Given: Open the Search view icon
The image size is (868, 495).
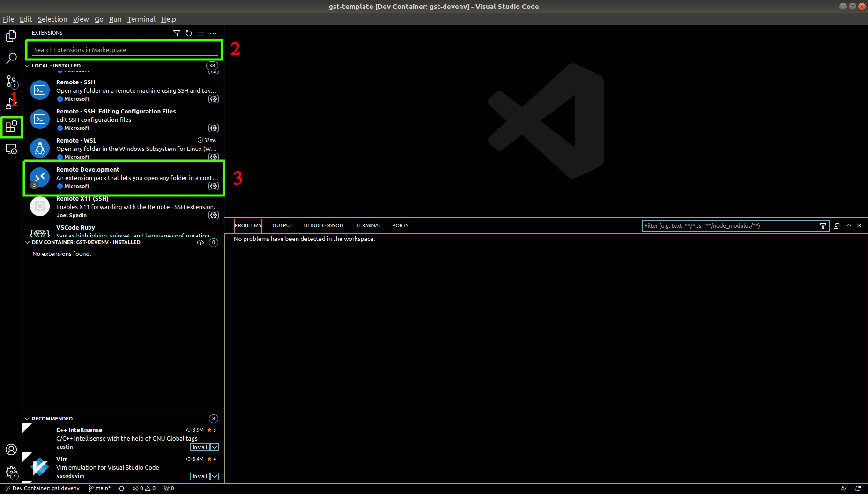Looking at the screenshot, I should (11, 59).
